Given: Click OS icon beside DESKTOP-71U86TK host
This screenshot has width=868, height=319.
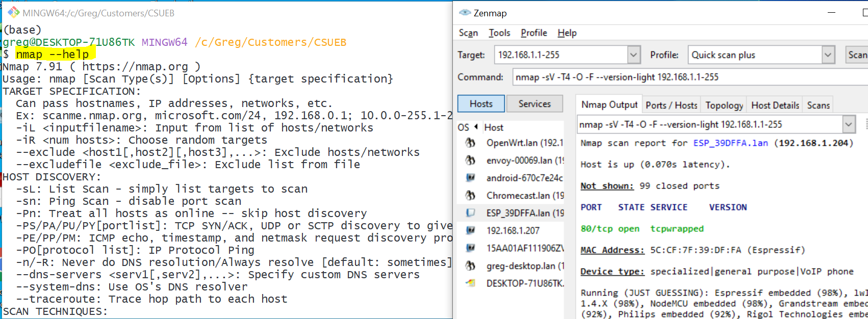Looking at the screenshot, I should (470, 283).
